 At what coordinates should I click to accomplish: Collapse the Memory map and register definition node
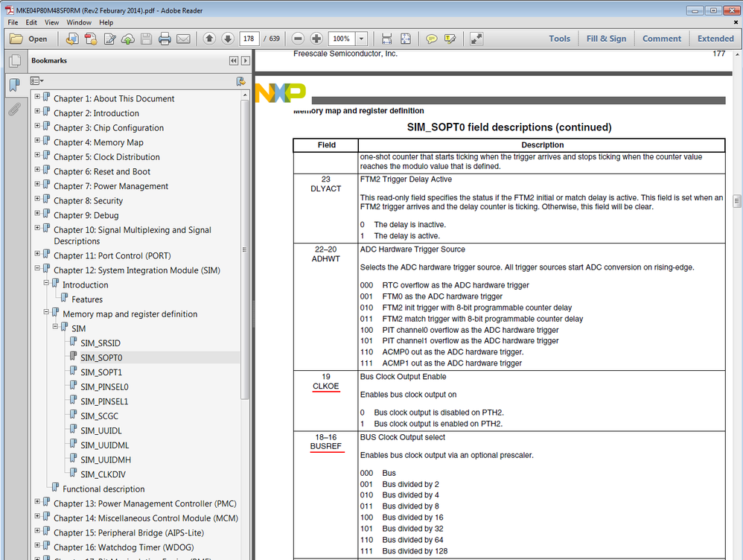pos(46,311)
